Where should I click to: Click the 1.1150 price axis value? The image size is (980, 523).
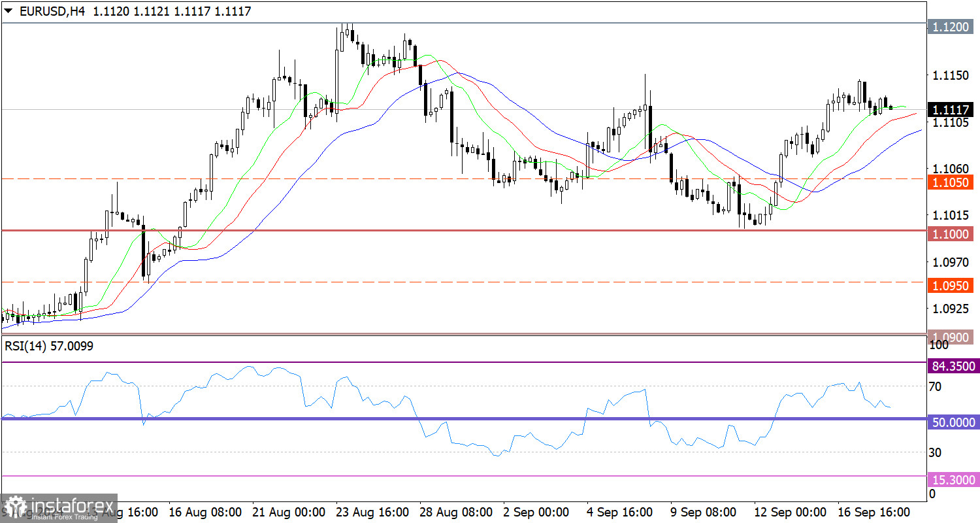(949, 76)
